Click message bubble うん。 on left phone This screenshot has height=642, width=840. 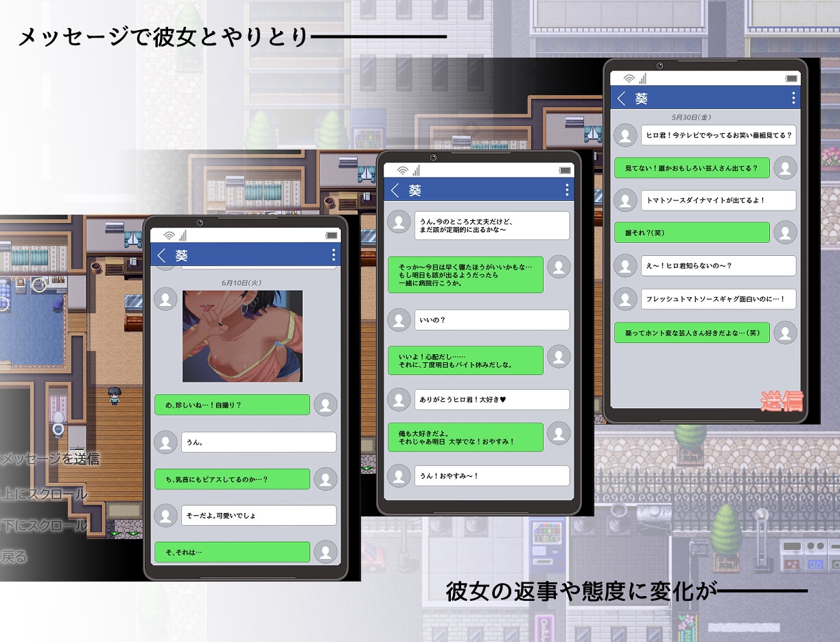coord(259,442)
